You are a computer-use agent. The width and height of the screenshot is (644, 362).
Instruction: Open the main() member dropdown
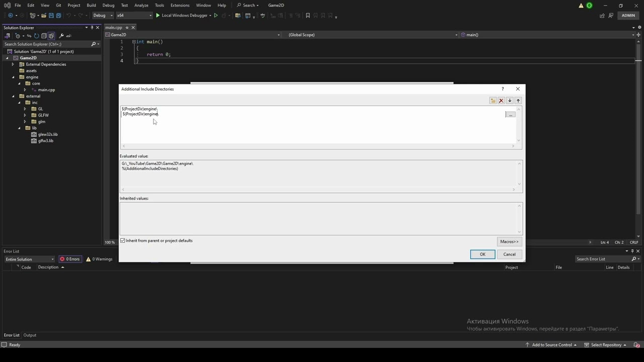tap(547, 35)
